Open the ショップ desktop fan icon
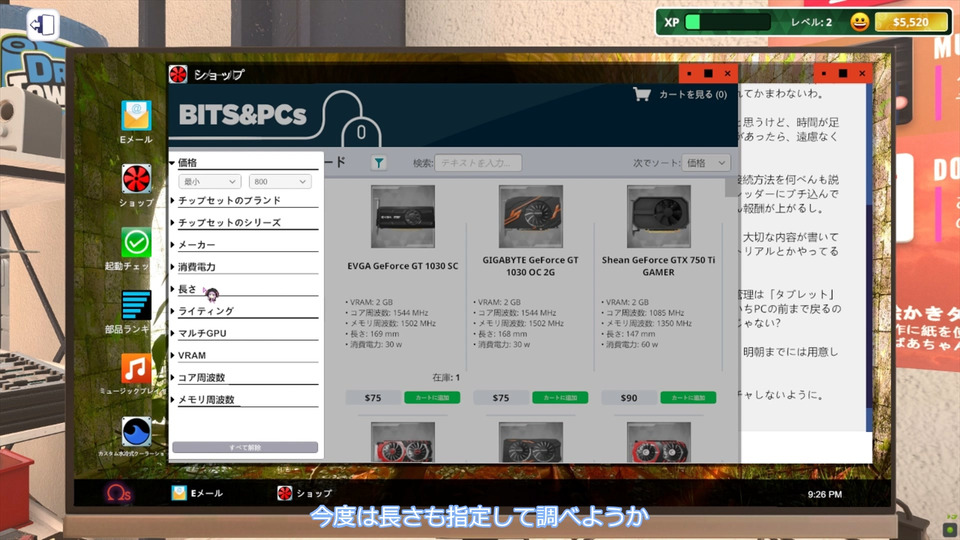Screen dimensions: 960x540 point(136,179)
